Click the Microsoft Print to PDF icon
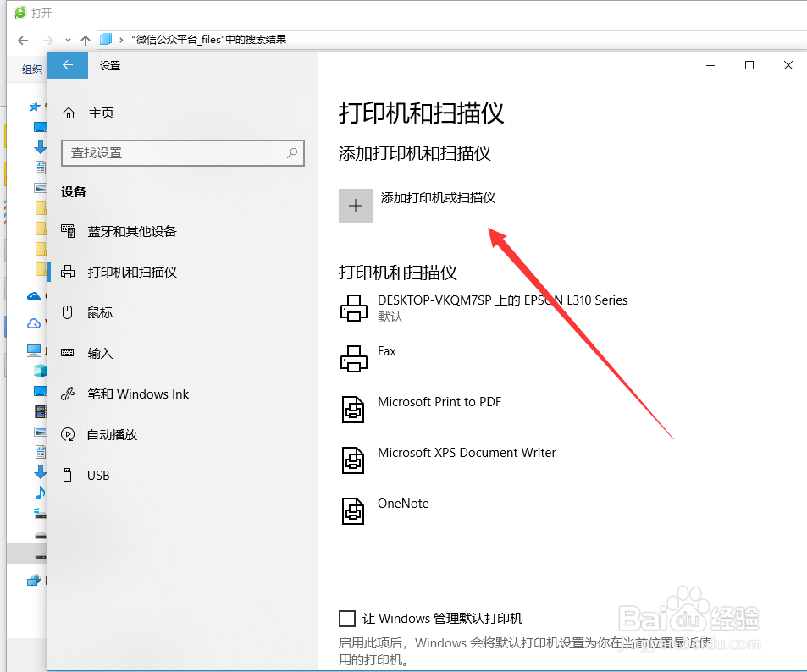Image resolution: width=807 pixels, height=672 pixels. click(353, 410)
